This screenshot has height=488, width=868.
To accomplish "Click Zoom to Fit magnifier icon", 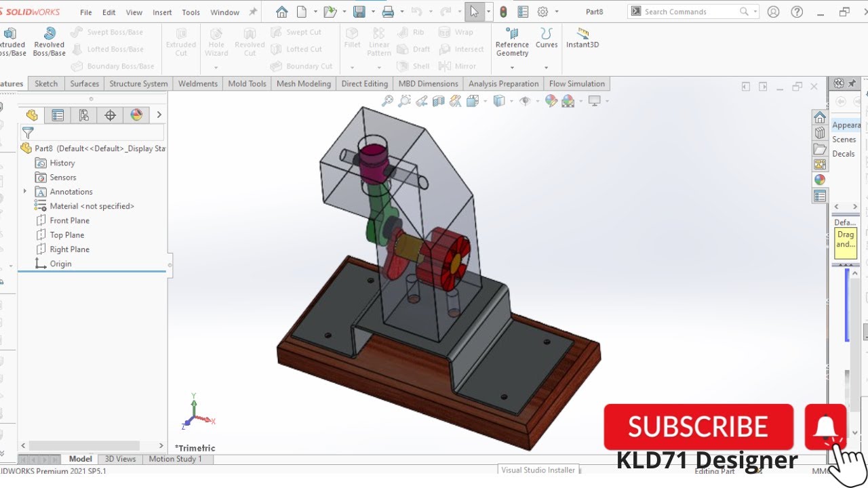I will (x=387, y=101).
